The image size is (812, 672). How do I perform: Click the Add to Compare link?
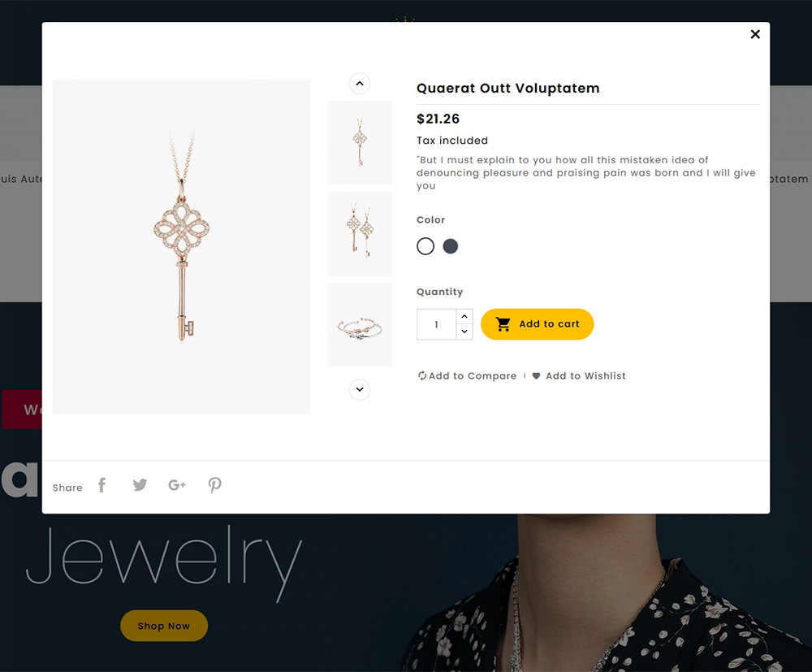coord(467,376)
